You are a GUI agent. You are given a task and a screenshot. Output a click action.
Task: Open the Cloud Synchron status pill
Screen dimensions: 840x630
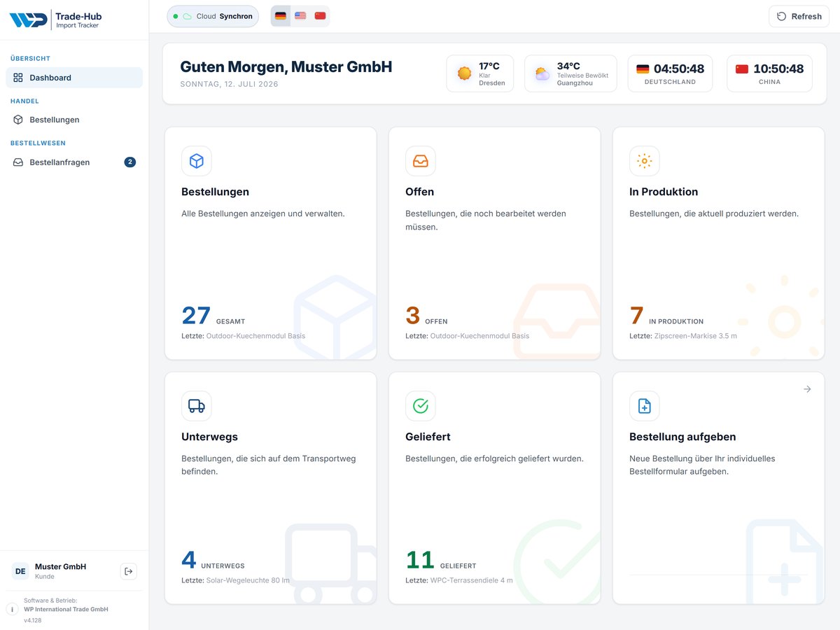click(213, 16)
